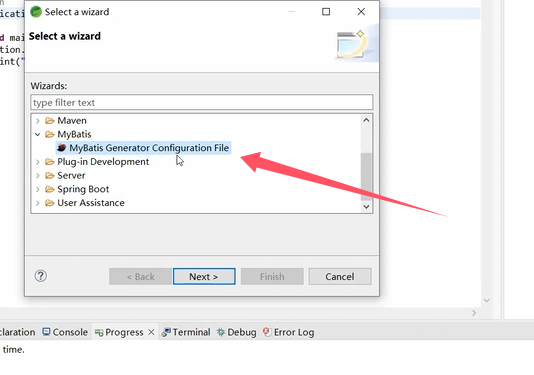The width and height of the screenshot is (534, 375).
Task: Expand the Spring Boot category
Action: [38, 189]
